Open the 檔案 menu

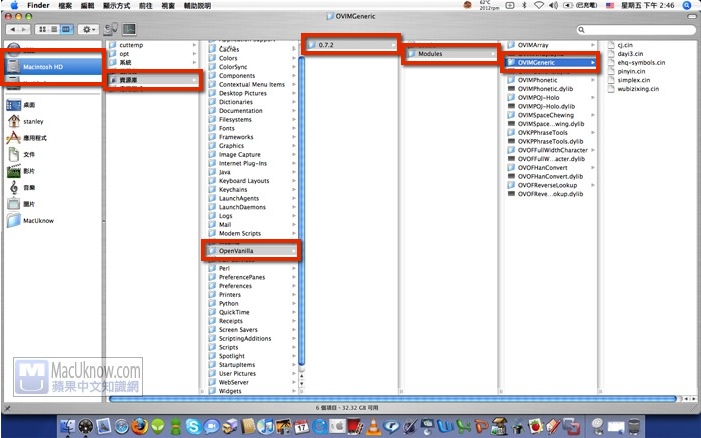(65, 6)
